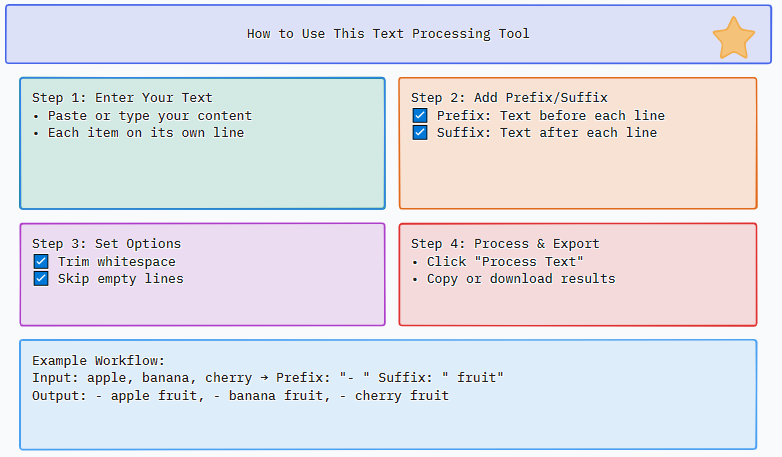Select the 'Step 1: Enter Your Text' heading

pyautogui.click(x=122, y=98)
